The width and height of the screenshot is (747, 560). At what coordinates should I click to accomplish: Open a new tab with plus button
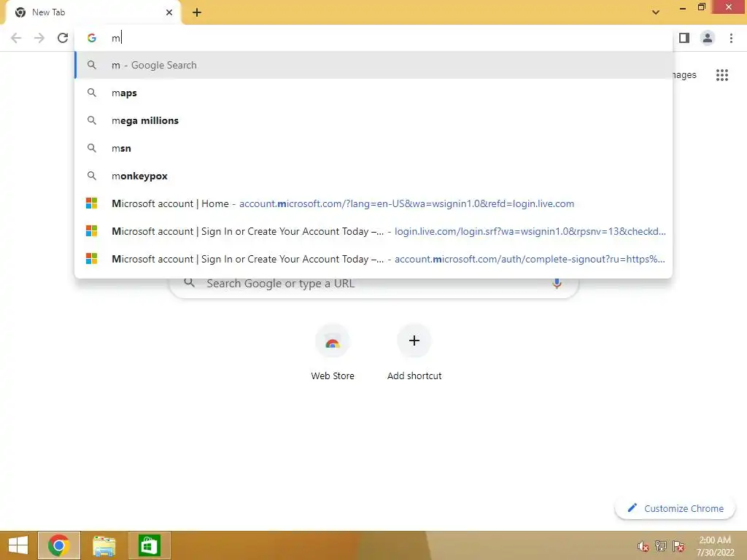pyautogui.click(x=197, y=12)
